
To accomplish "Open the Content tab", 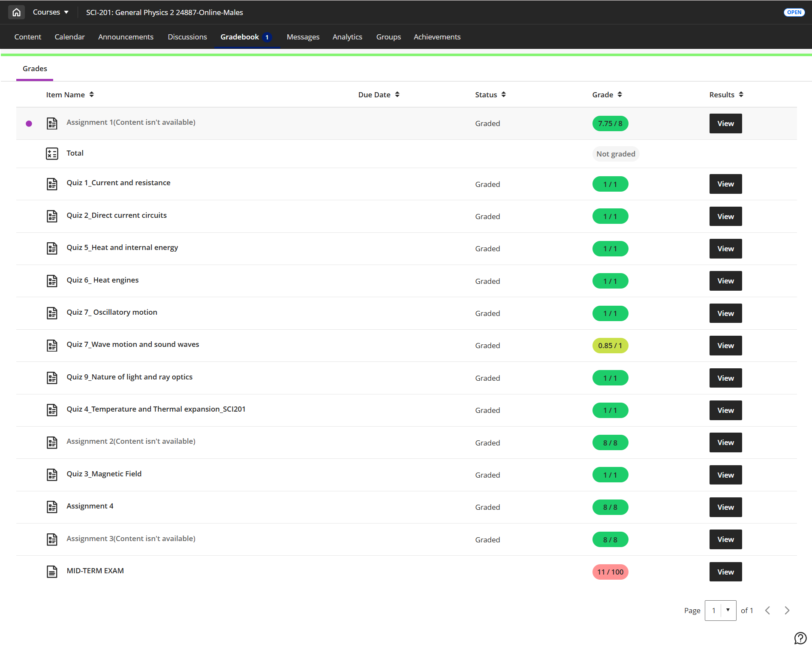I will [x=28, y=37].
